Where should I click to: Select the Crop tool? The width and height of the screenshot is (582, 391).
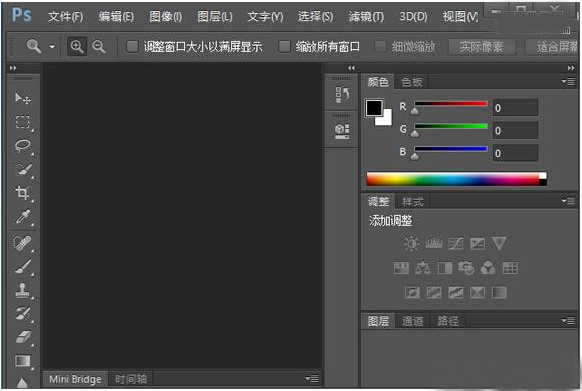[x=22, y=193]
